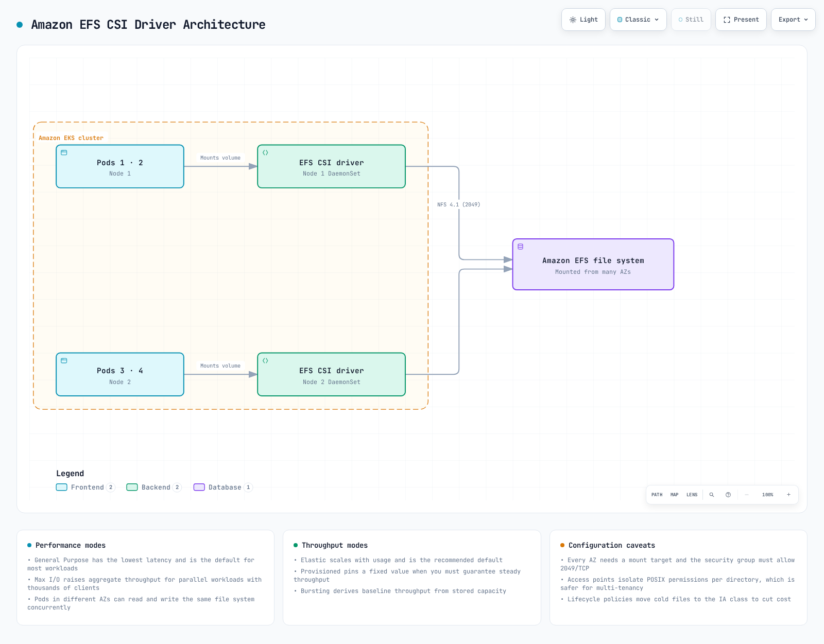Toggle the Still animation button
Screen dimensions: 824x644
tap(691, 20)
